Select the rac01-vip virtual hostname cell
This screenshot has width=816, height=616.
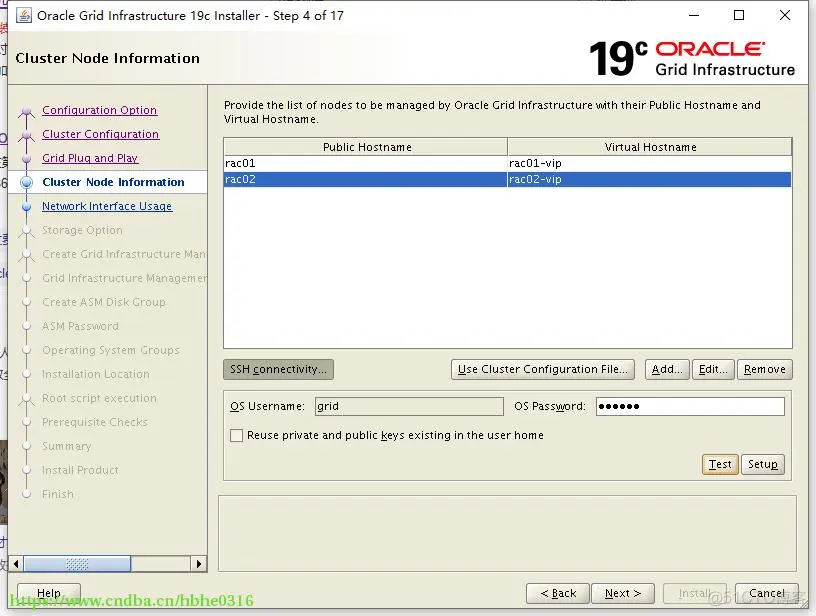click(x=650, y=163)
